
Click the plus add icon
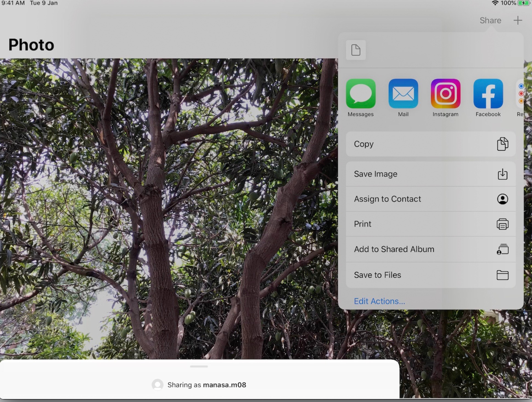click(517, 20)
